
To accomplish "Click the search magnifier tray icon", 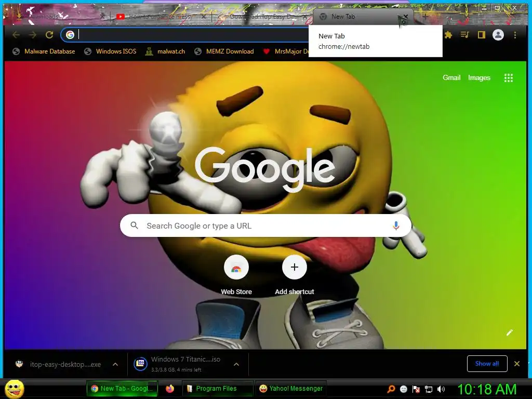I will click(x=391, y=389).
